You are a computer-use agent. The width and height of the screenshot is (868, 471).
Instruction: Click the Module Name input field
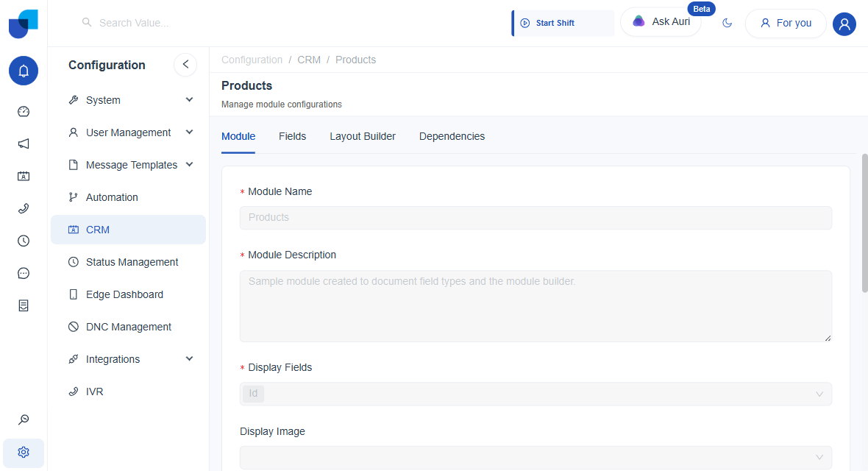[x=536, y=218]
